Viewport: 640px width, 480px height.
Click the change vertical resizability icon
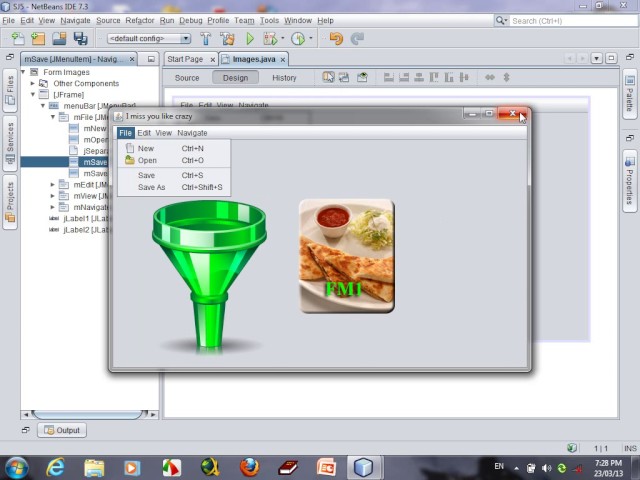tap(506, 77)
